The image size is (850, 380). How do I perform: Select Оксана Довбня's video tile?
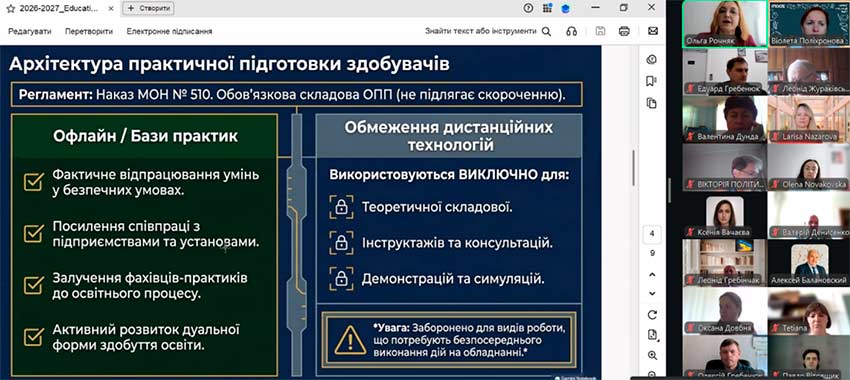tap(725, 311)
